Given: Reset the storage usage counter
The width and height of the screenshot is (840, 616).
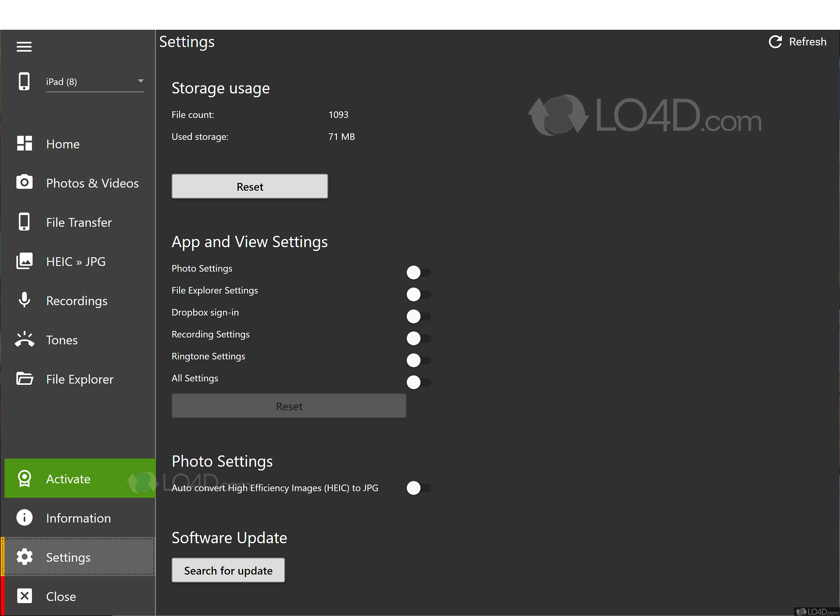Looking at the screenshot, I should click(x=249, y=186).
